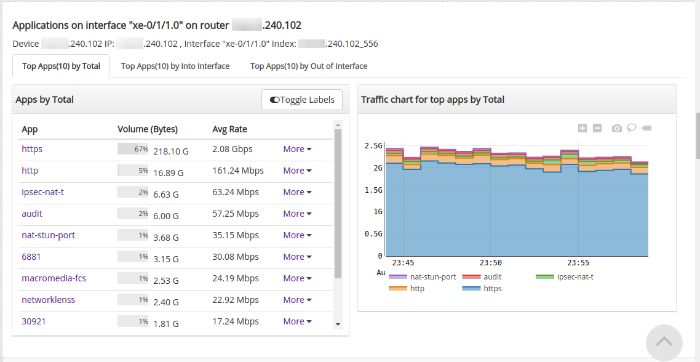The image size is (700, 362).
Task: Switch to Top Apps(10) by Out of Interface tab
Action: point(308,66)
